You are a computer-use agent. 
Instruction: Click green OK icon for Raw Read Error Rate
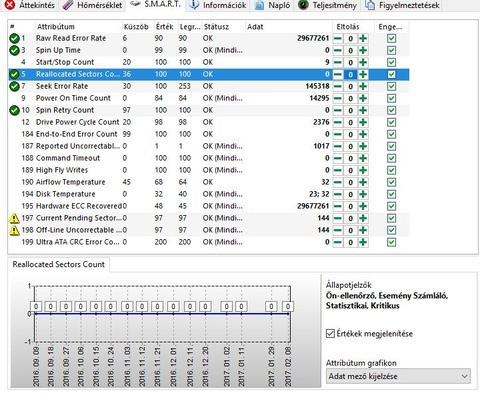pos(14,38)
